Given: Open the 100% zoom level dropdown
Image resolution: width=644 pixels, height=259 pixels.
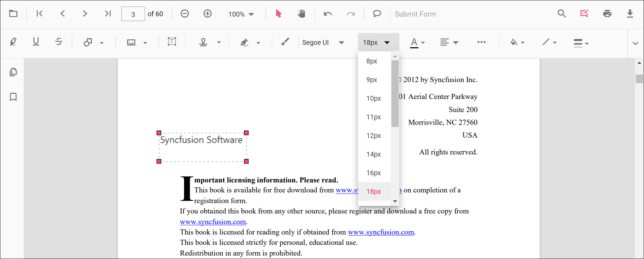Looking at the screenshot, I should pyautogui.click(x=241, y=14).
